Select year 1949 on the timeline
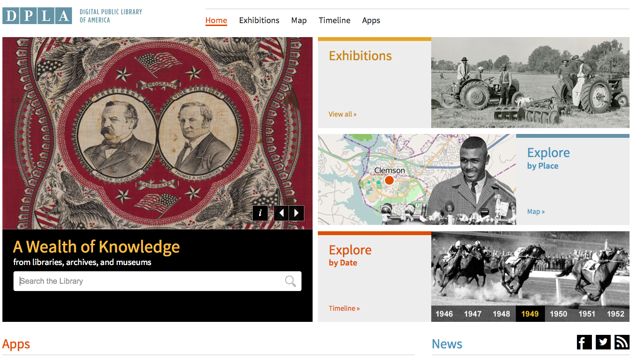644x358 pixels. pos(530,314)
